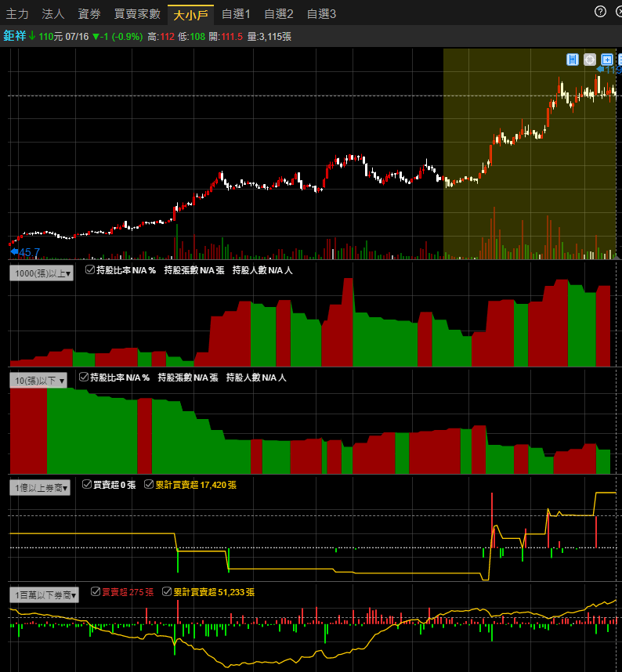The height and width of the screenshot is (672, 622).
Task: Open the help question-mark icon
Action: tap(600, 12)
